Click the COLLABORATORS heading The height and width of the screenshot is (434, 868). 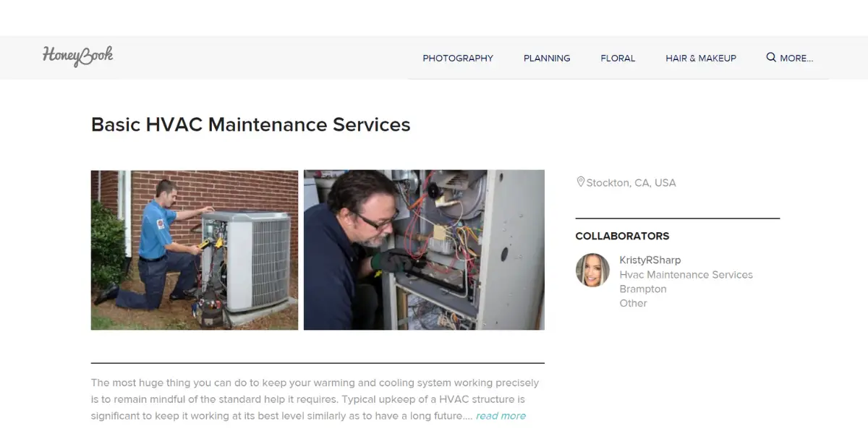(x=622, y=236)
